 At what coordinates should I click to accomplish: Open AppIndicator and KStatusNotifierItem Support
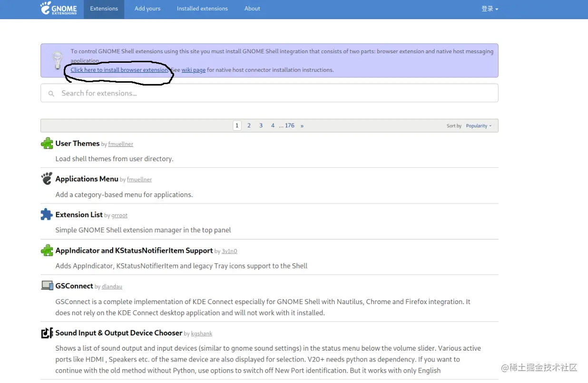coord(134,250)
